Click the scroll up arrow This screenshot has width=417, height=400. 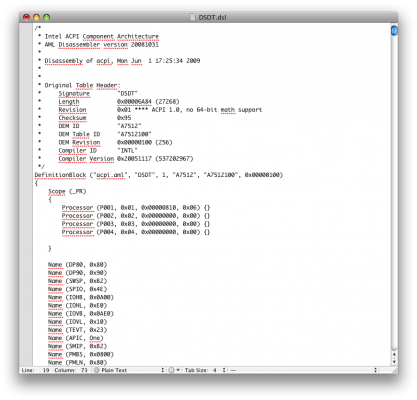pyautogui.click(x=394, y=354)
